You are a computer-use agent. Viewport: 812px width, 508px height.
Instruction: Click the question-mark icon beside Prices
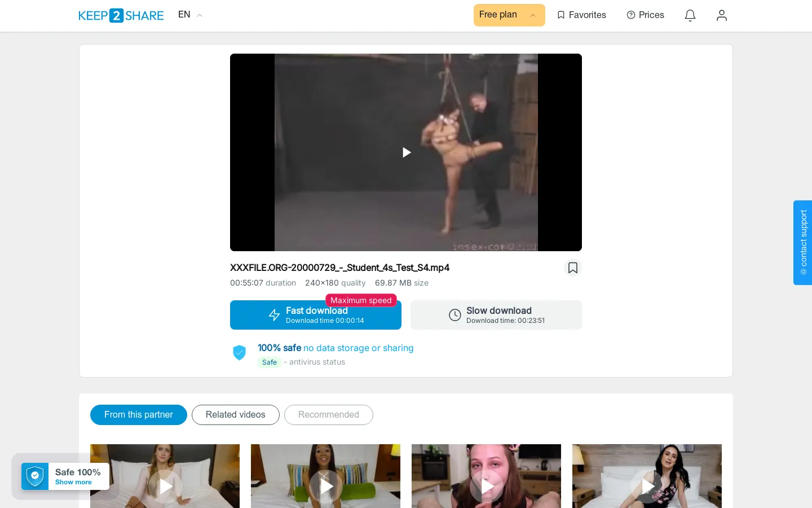coord(631,15)
